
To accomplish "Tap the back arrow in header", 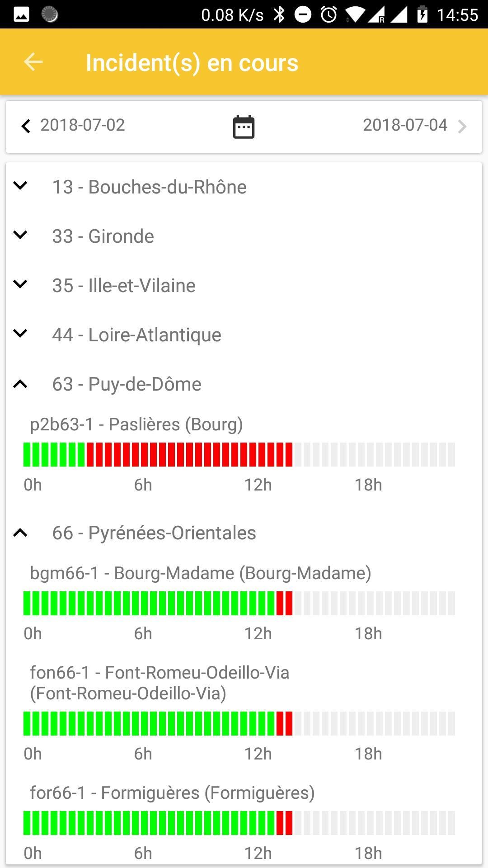I will click(33, 62).
